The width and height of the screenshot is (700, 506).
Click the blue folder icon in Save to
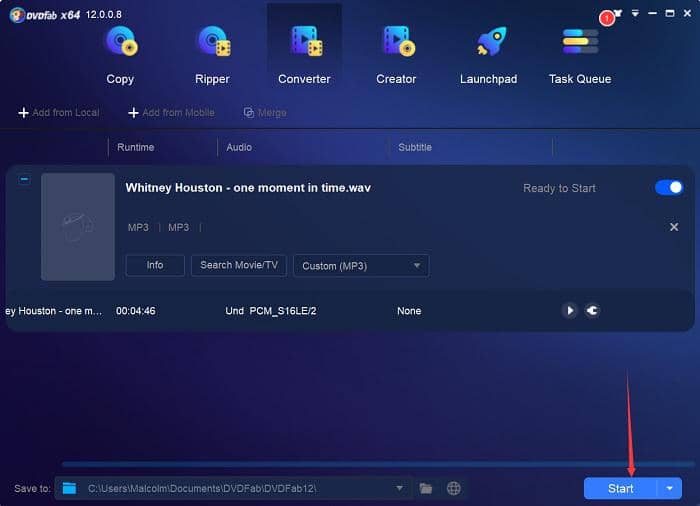(69, 488)
